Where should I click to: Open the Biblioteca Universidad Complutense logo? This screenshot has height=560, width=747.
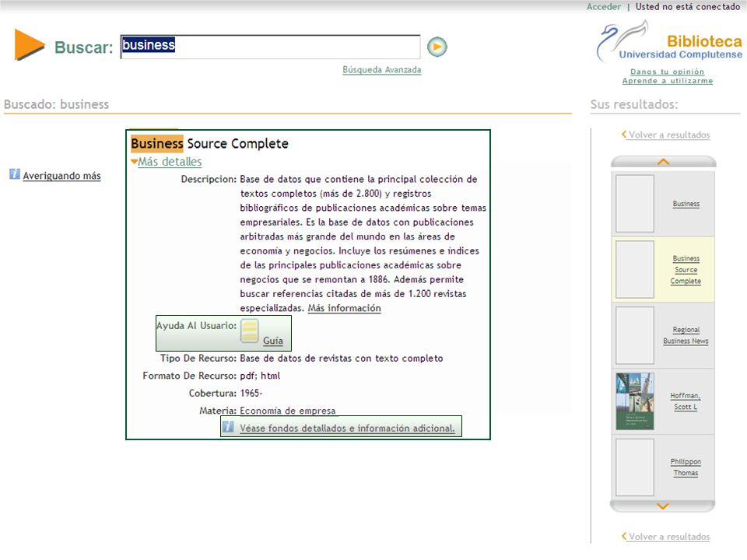(x=669, y=41)
